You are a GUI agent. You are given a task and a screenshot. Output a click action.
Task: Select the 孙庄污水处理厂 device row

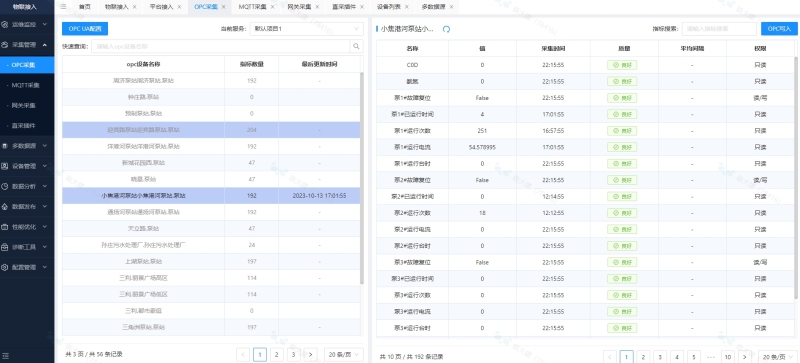click(x=211, y=245)
